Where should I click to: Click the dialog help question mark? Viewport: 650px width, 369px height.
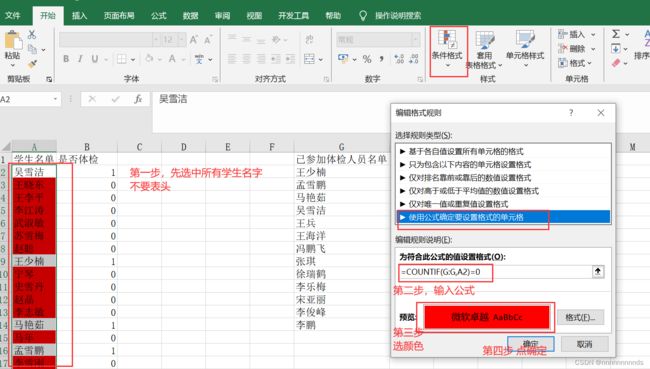point(571,113)
